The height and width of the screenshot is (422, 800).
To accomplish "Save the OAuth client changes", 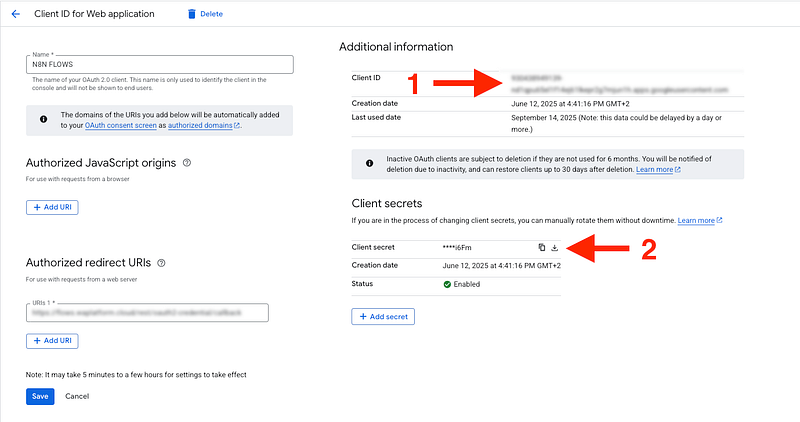I will point(40,396).
